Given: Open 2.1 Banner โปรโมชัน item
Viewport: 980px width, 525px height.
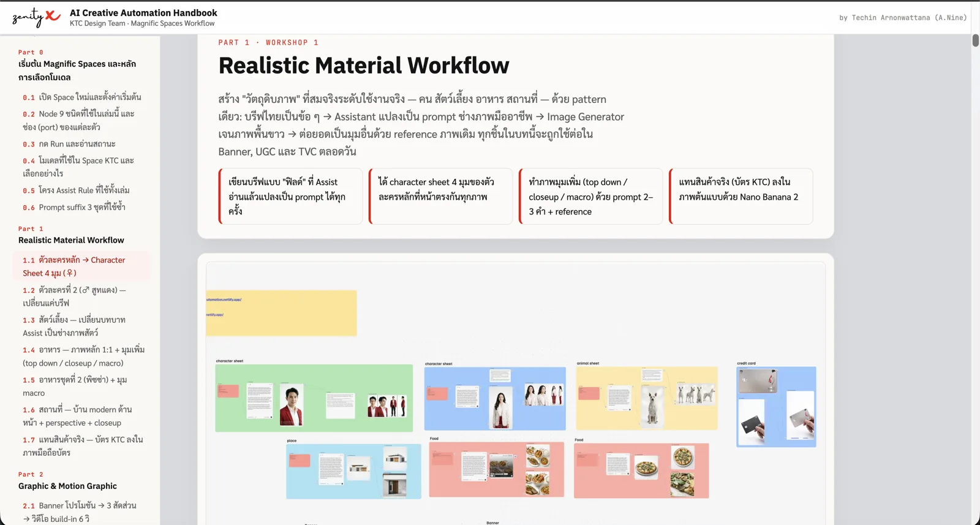Looking at the screenshot, I should click(80, 512).
